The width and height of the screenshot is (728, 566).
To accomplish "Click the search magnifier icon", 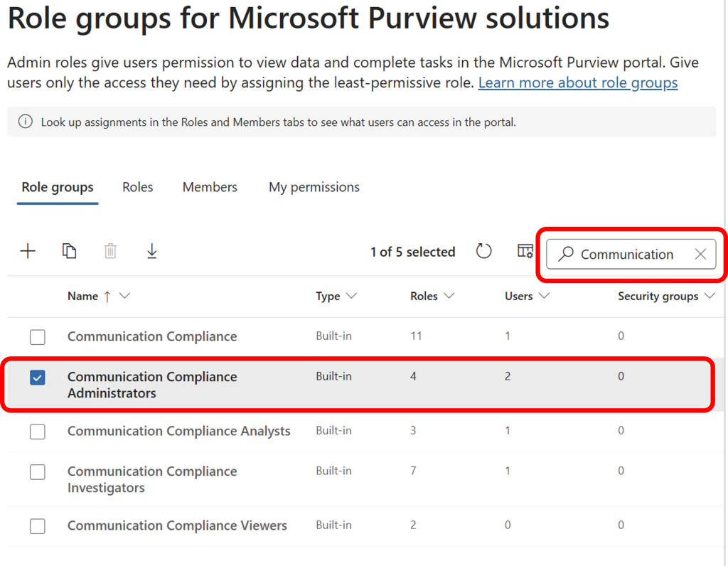I will click(565, 254).
